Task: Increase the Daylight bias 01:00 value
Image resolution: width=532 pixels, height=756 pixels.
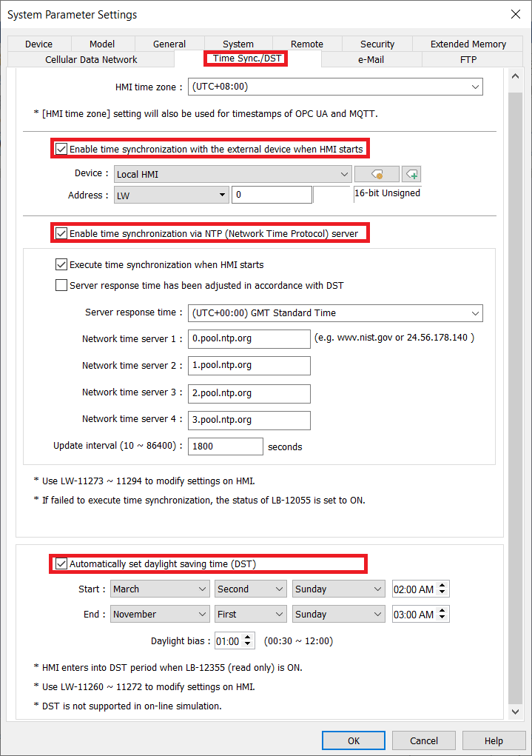Action: [x=248, y=637]
